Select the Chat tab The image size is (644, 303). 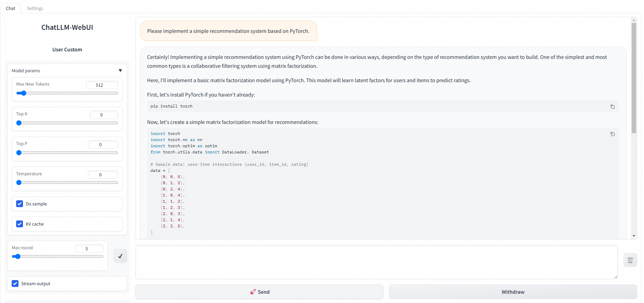coord(11,8)
